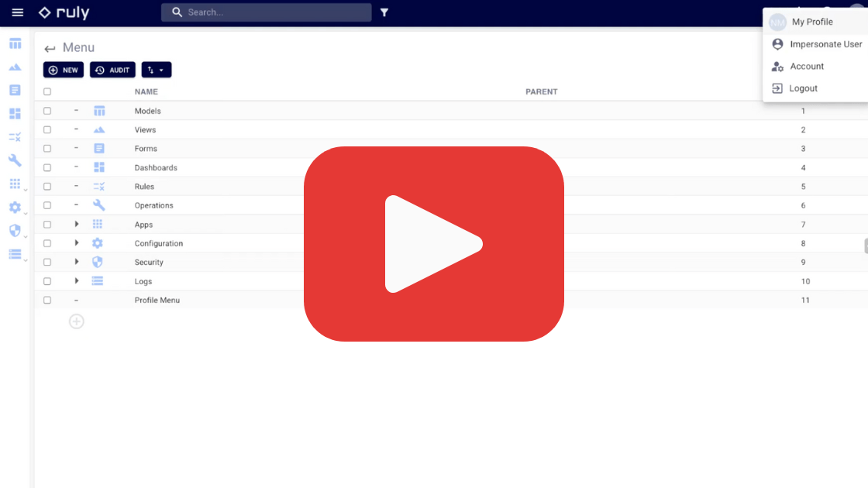
Task: Open Security shield in the left sidebar
Action: pos(15,231)
